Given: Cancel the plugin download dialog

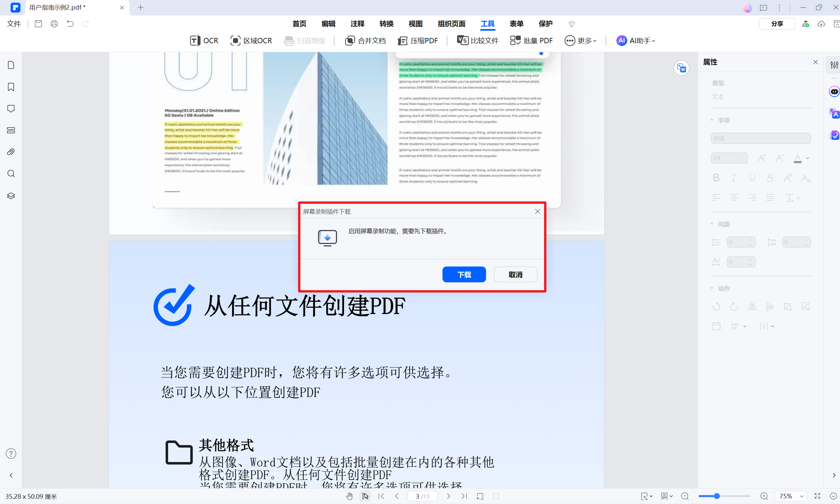Looking at the screenshot, I should pyautogui.click(x=515, y=274).
